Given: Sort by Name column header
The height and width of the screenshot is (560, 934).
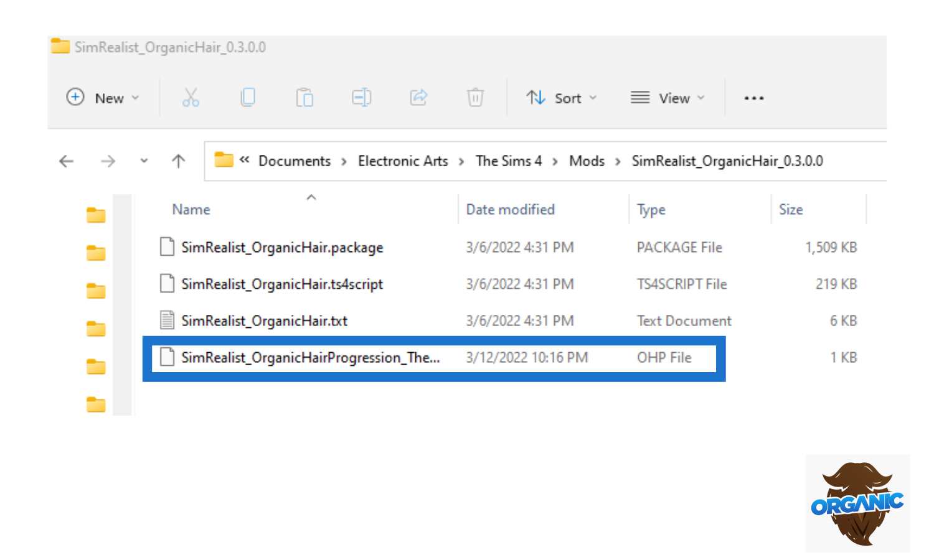Looking at the screenshot, I should pyautogui.click(x=191, y=210).
